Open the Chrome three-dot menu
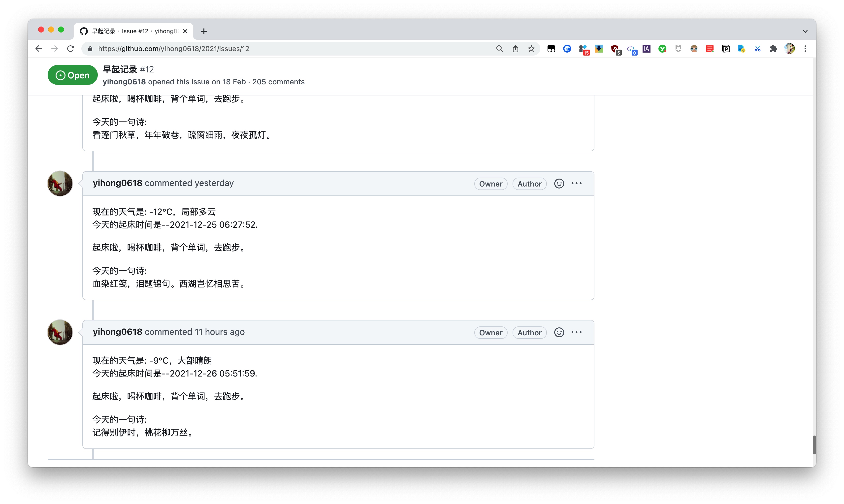Screen dimensions: 844x504 point(805,49)
